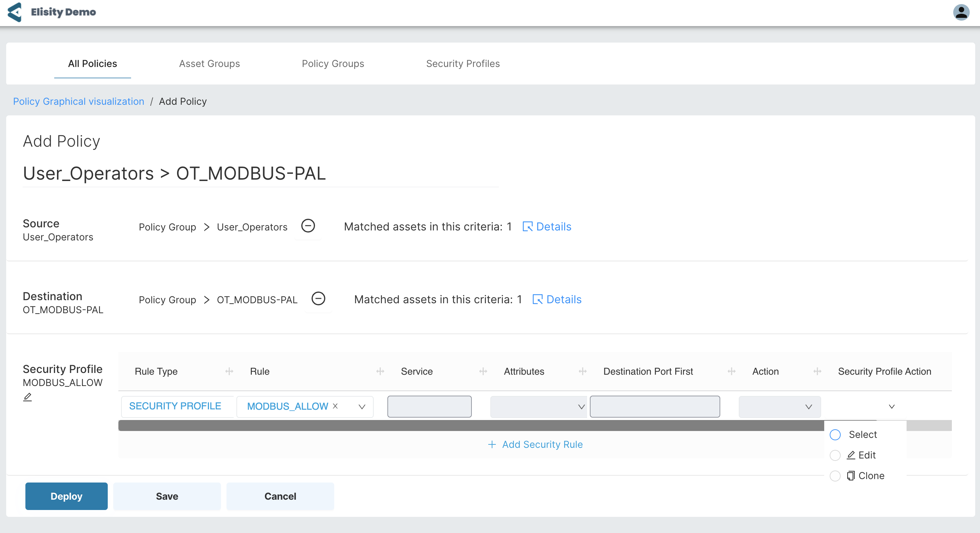
Task: Click the Rule column resize handle
Action: [x=380, y=371]
